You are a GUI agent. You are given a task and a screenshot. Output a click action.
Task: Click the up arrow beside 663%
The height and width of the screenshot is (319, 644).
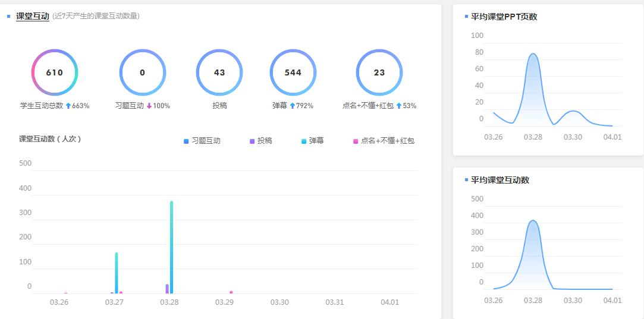coord(68,106)
